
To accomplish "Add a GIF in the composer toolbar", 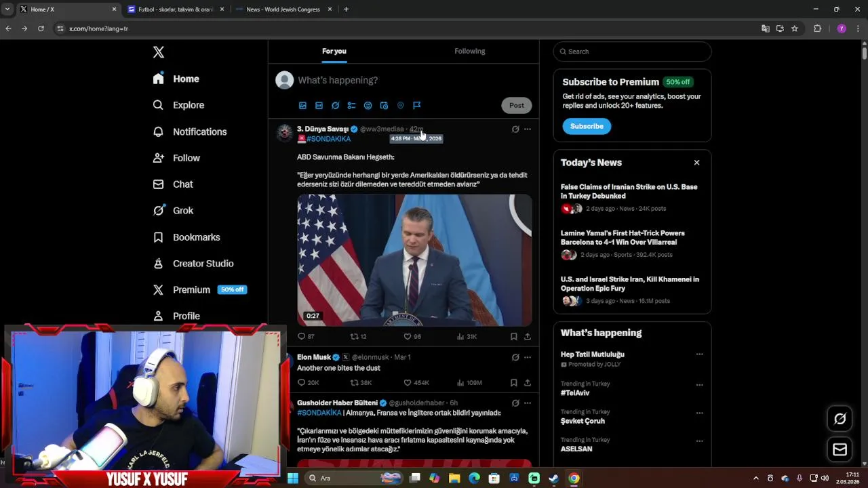I will click(319, 106).
